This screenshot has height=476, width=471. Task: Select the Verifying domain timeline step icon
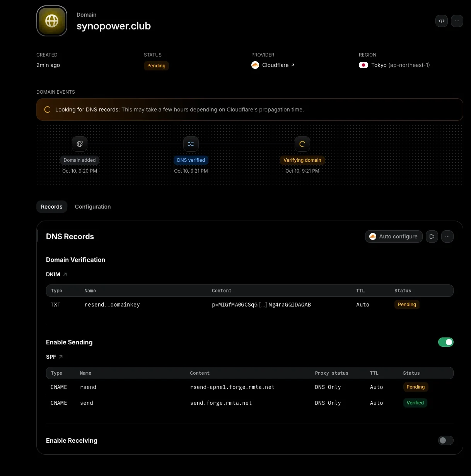[302, 144]
